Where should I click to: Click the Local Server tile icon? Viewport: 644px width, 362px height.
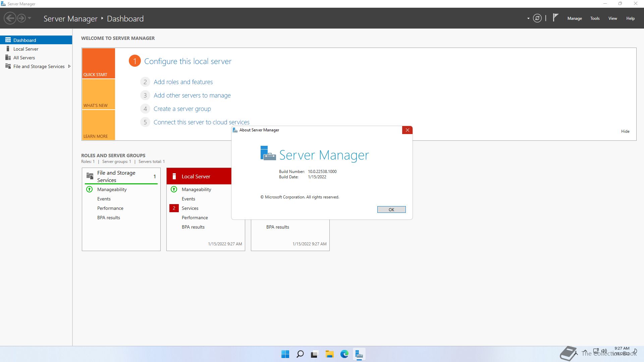[x=174, y=176]
